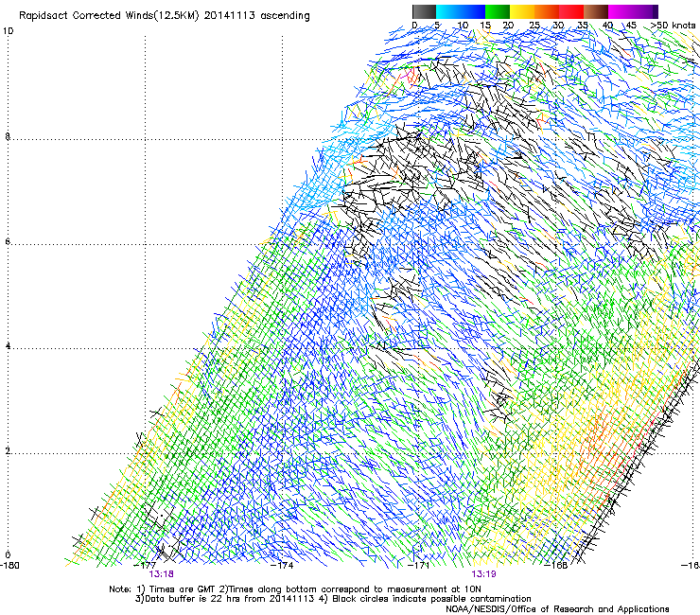Click the cyan 5-10 knots legend color
Image resolution: width=700 pixels, height=615 pixels.
coord(448,11)
